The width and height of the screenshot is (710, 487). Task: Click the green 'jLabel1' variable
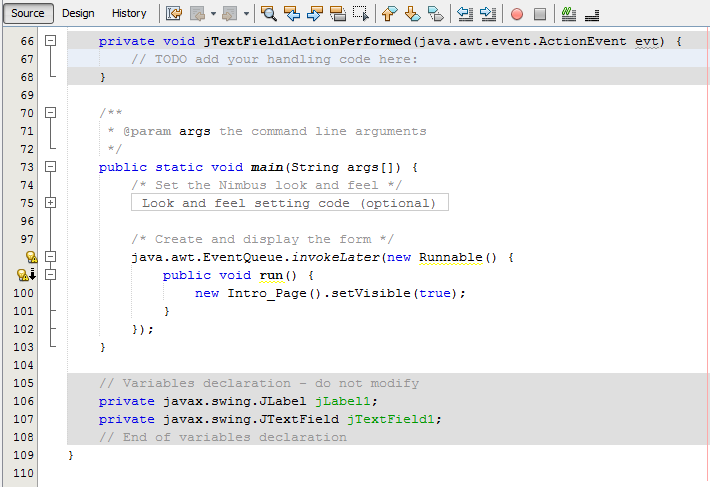click(343, 401)
